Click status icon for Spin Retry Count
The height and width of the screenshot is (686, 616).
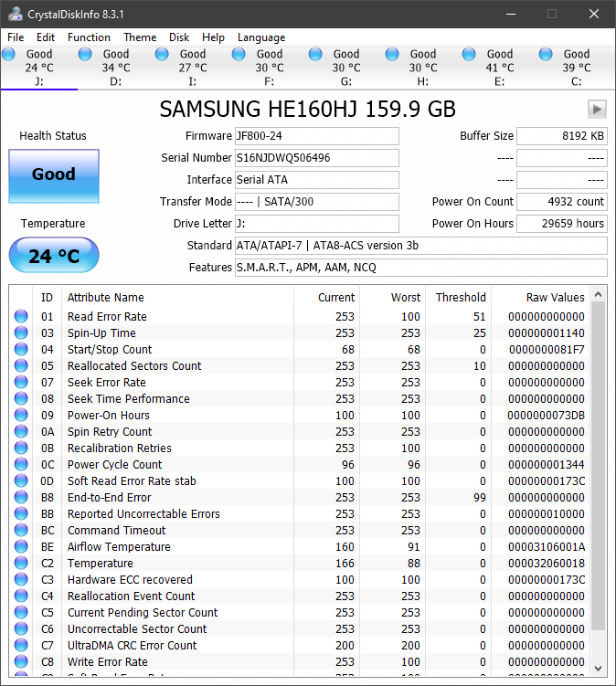point(21,431)
